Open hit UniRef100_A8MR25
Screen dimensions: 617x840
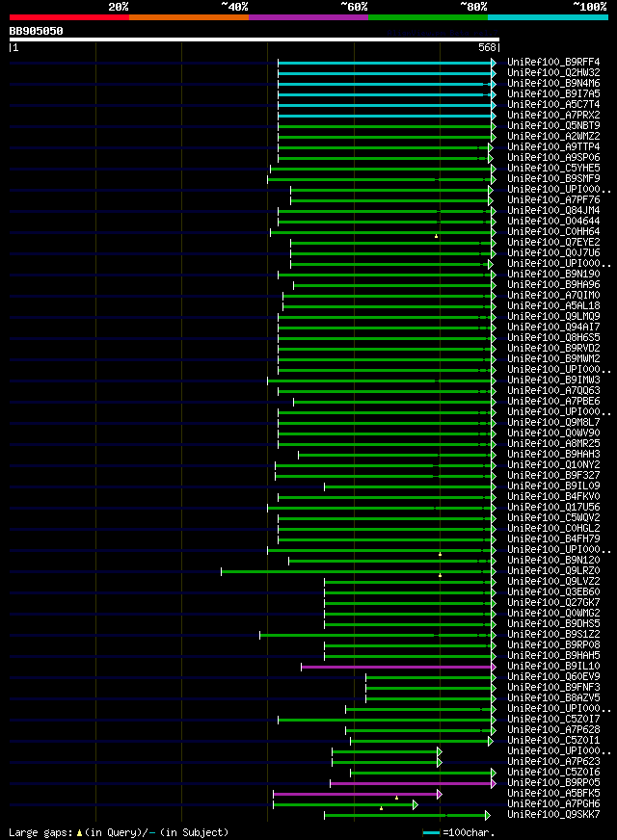point(553,443)
